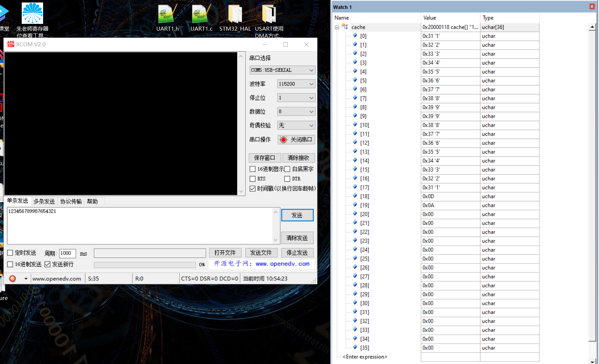
Task: Uncheck the 发送新行 checkbox
Action: [47, 264]
